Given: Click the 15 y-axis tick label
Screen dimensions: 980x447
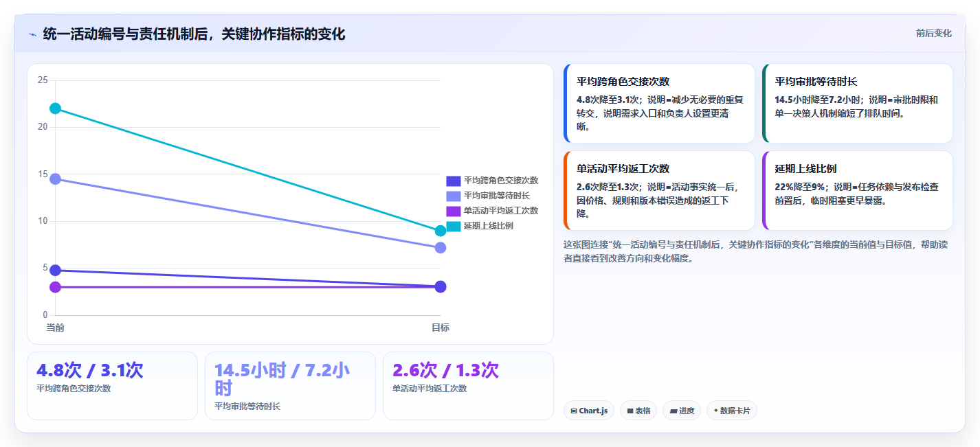Looking at the screenshot, I should click(x=43, y=174).
